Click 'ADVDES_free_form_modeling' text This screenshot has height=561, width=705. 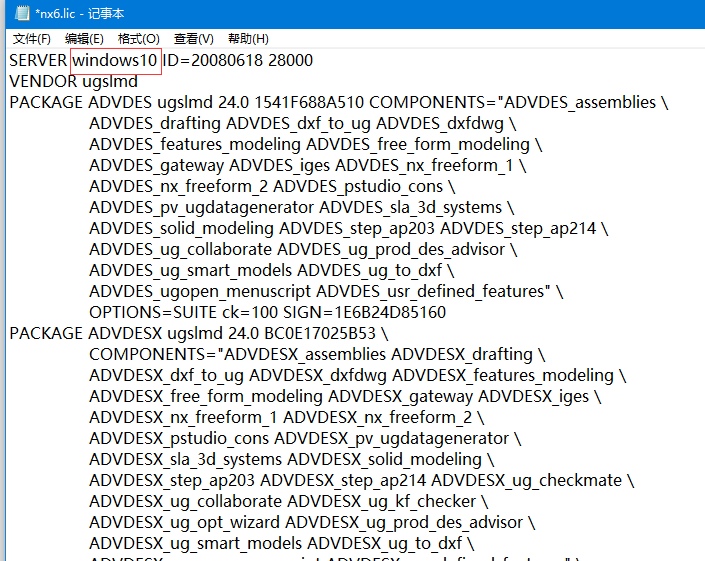point(418,144)
